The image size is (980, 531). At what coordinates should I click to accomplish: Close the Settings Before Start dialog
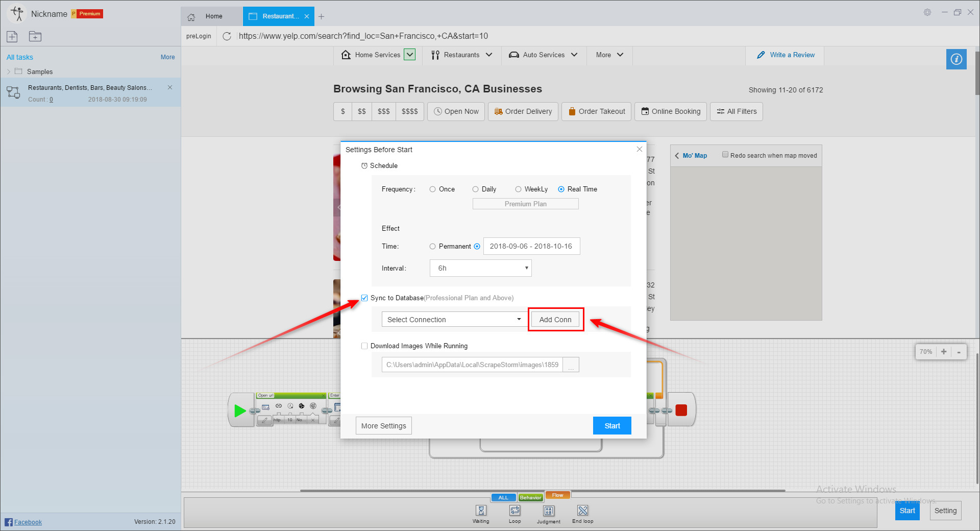(x=639, y=149)
